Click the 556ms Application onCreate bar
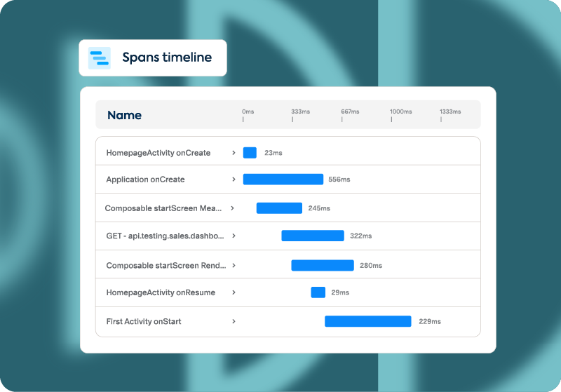This screenshot has width=561, height=392. tap(283, 180)
